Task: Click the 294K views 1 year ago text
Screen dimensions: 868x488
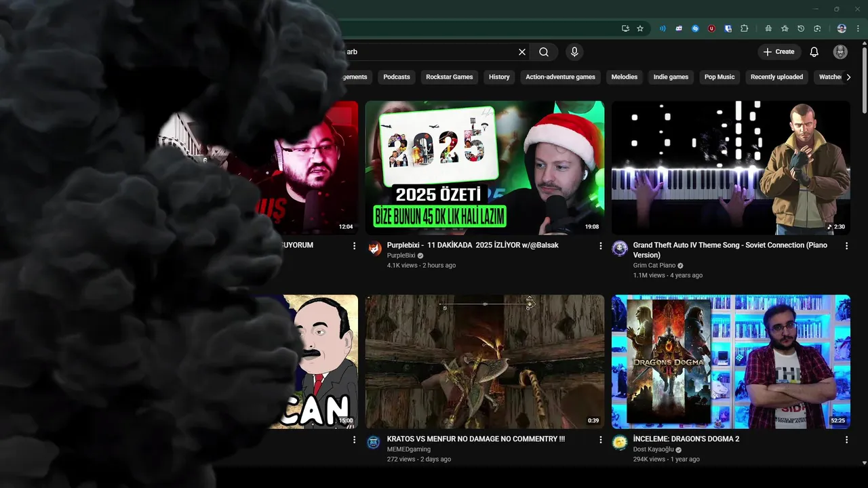Action: click(x=667, y=460)
